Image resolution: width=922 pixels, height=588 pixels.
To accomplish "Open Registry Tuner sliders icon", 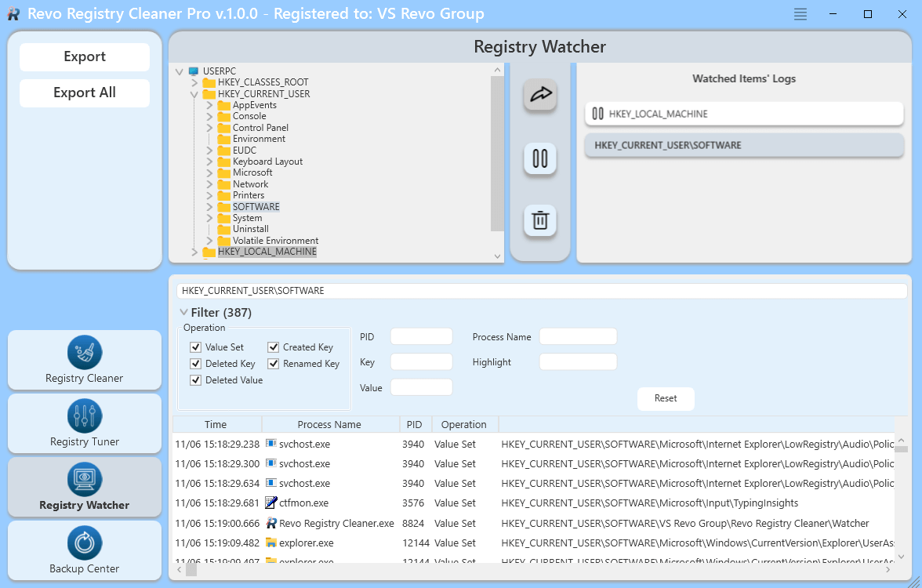I will [x=85, y=416].
